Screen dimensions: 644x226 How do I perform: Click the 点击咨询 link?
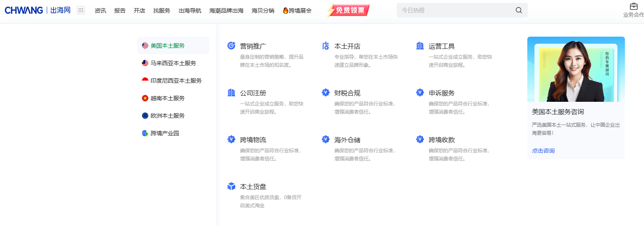point(543,151)
